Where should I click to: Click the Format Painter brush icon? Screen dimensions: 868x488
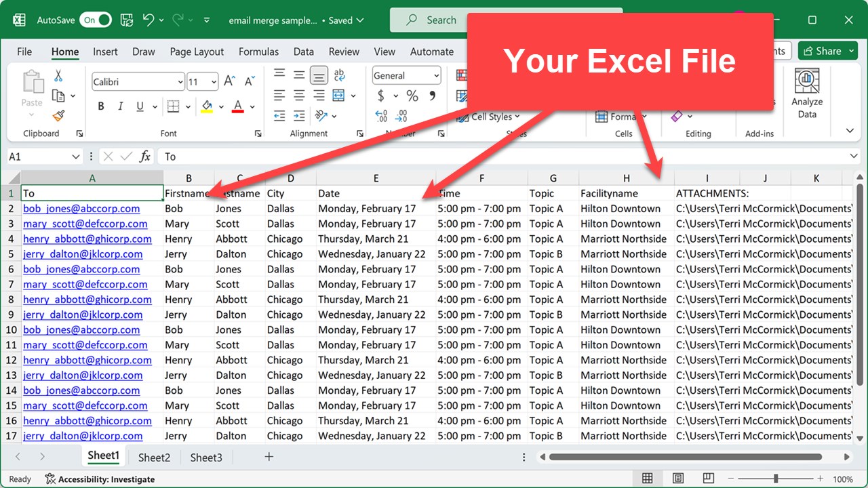coord(58,116)
